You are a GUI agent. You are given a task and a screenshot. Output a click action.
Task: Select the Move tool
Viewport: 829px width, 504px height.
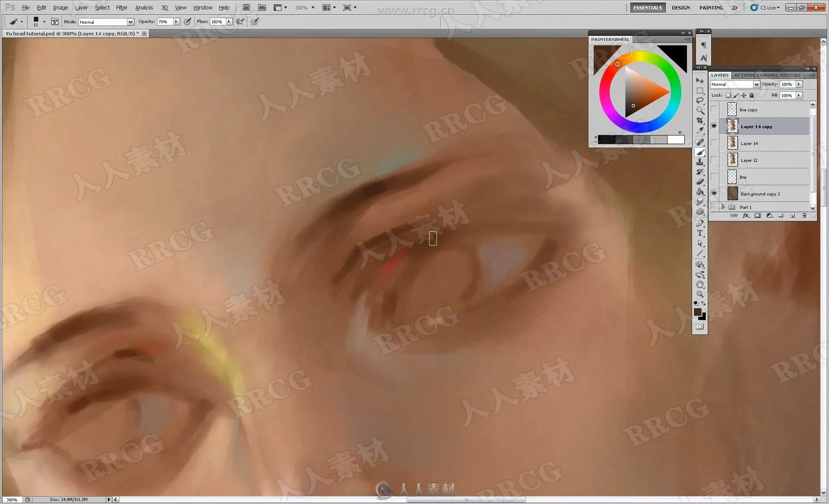coord(700,81)
